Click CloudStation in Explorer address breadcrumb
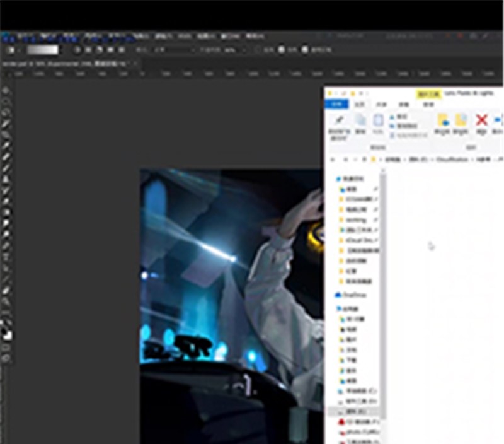This screenshot has width=504, height=444. click(452, 160)
